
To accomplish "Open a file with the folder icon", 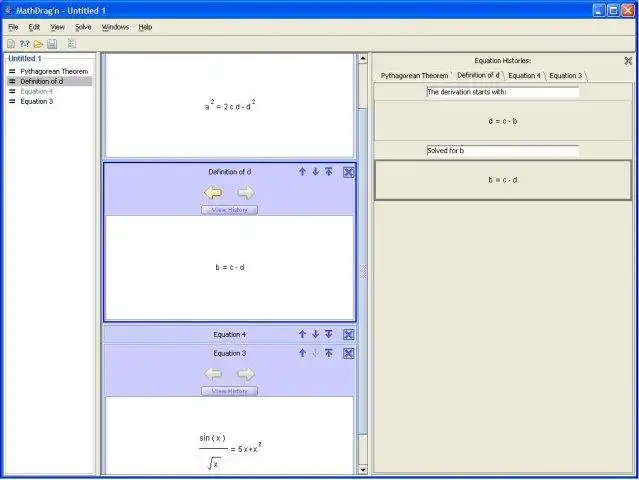I will click(38, 44).
